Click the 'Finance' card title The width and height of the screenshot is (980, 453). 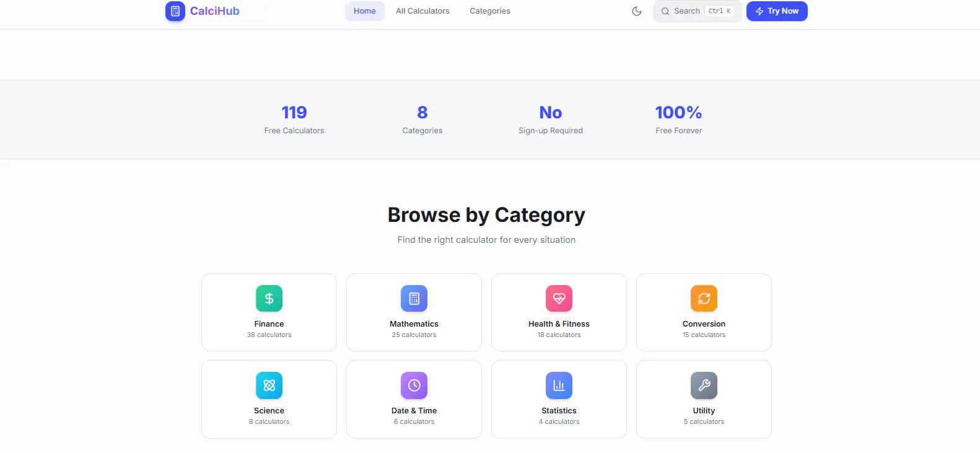269,324
